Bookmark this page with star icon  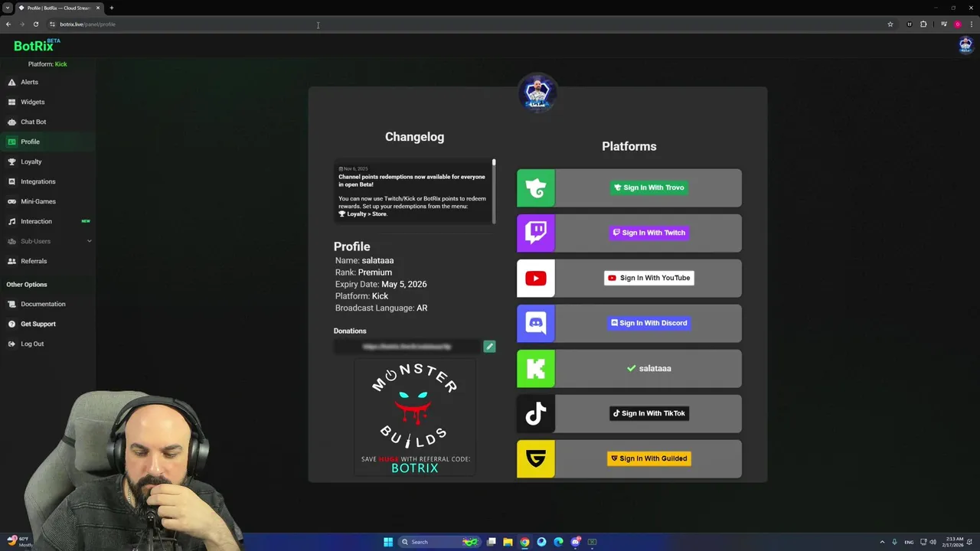coord(890,24)
